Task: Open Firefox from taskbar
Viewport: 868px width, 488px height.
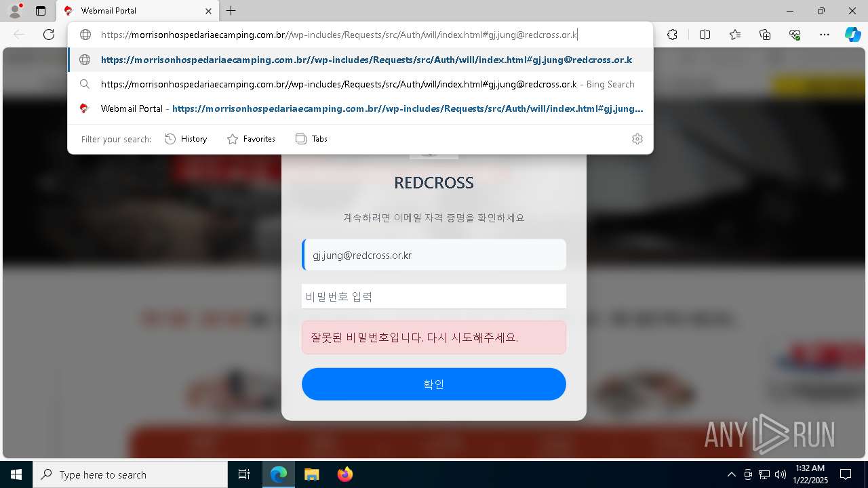Action: point(344,474)
